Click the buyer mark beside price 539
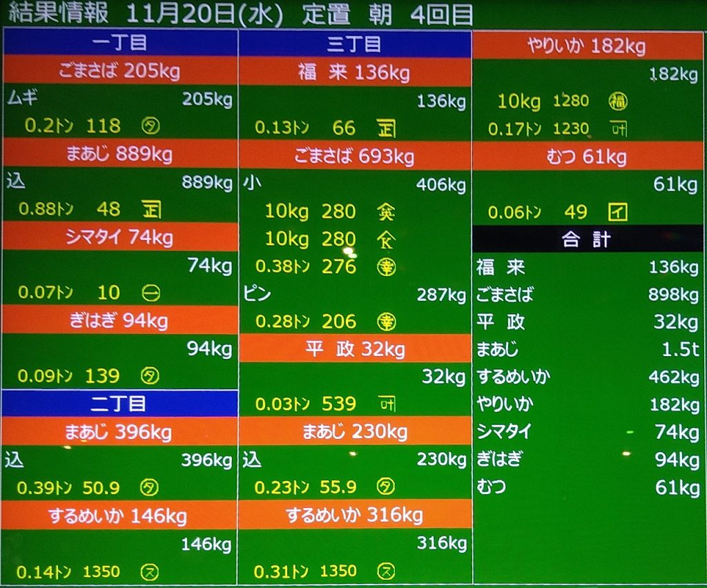Image resolution: width=707 pixels, height=588 pixels. [x=387, y=404]
